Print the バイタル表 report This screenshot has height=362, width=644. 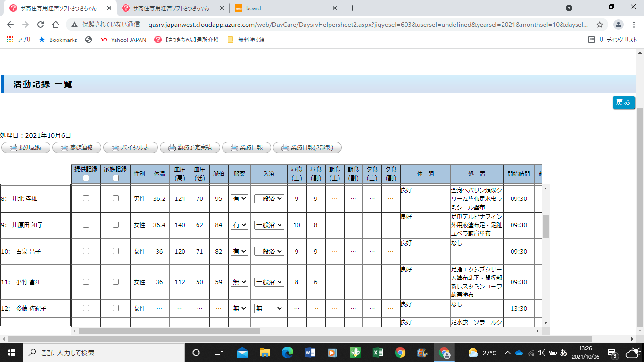pyautogui.click(x=130, y=148)
